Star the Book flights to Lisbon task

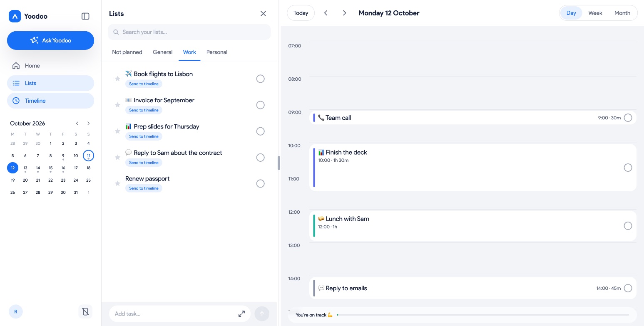(x=117, y=79)
